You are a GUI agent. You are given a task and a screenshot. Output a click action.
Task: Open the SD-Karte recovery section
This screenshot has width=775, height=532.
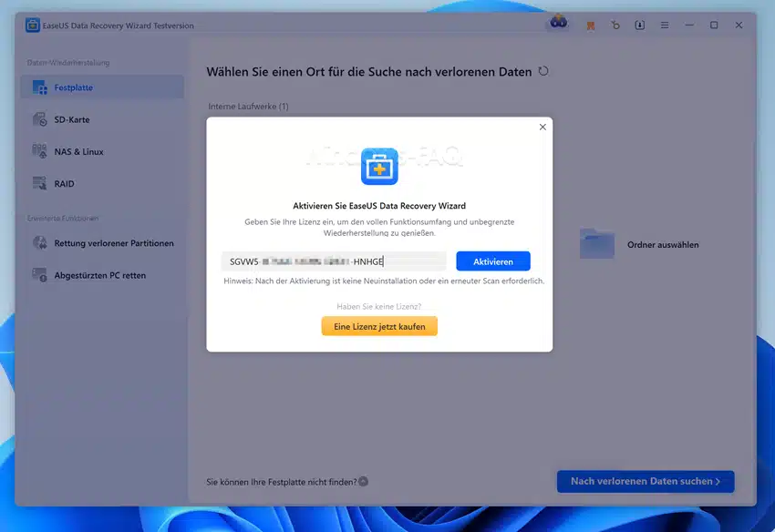[x=71, y=119]
